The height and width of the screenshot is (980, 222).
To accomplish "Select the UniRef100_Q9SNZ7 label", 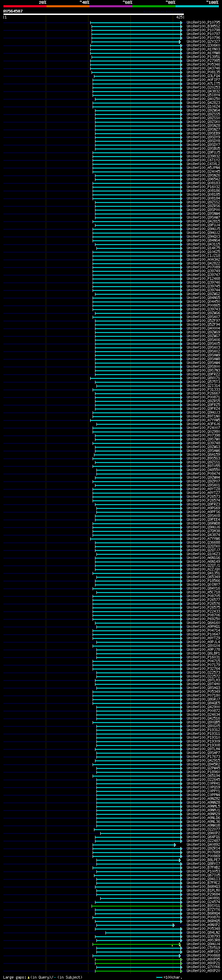I will [x=203, y=129].
